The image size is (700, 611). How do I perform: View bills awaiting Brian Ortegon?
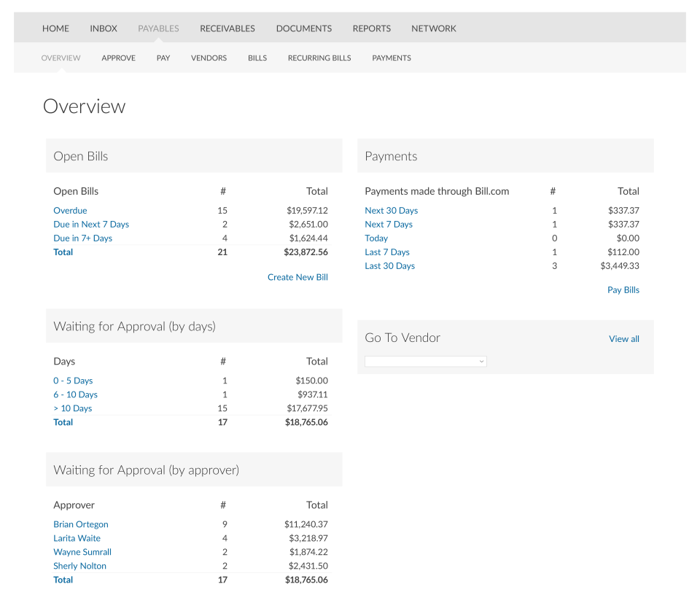[x=81, y=524]
